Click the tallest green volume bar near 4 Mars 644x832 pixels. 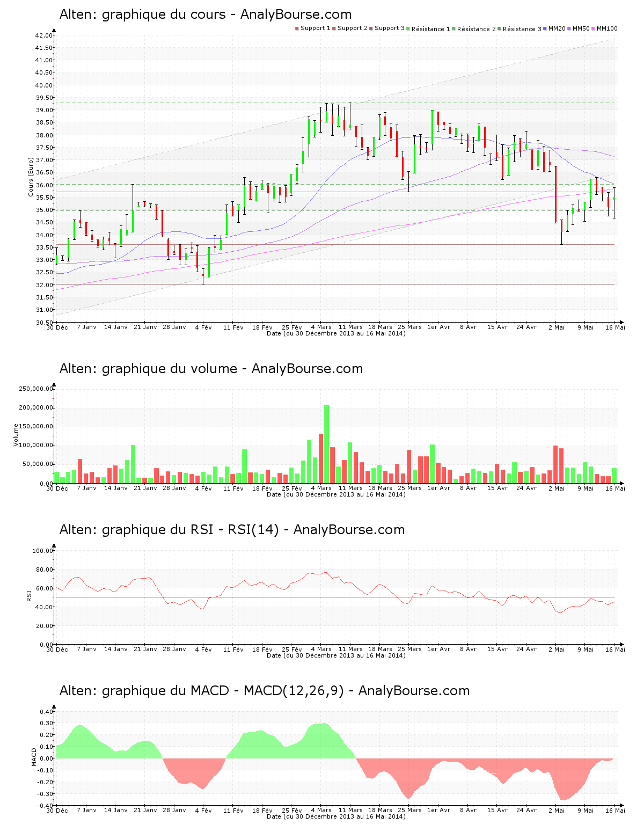coord(327,444)
